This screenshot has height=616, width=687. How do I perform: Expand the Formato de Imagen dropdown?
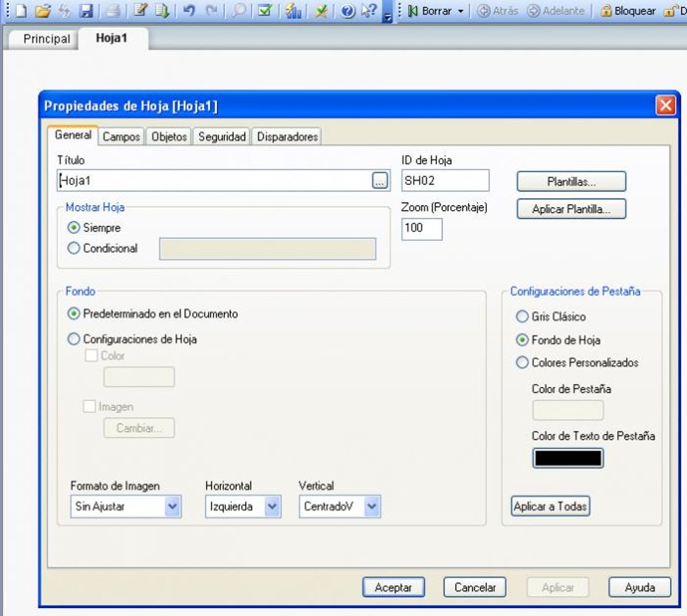(172, 507)
